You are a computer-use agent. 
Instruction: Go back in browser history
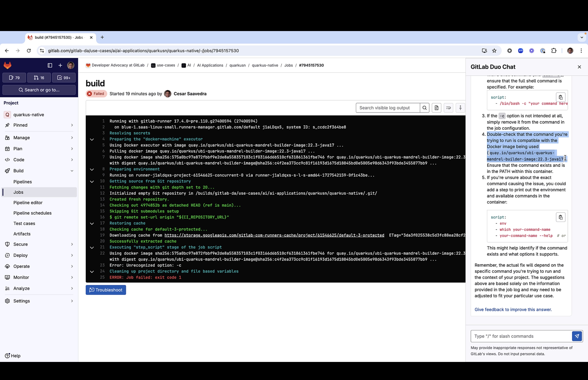(x=7, y=50)
